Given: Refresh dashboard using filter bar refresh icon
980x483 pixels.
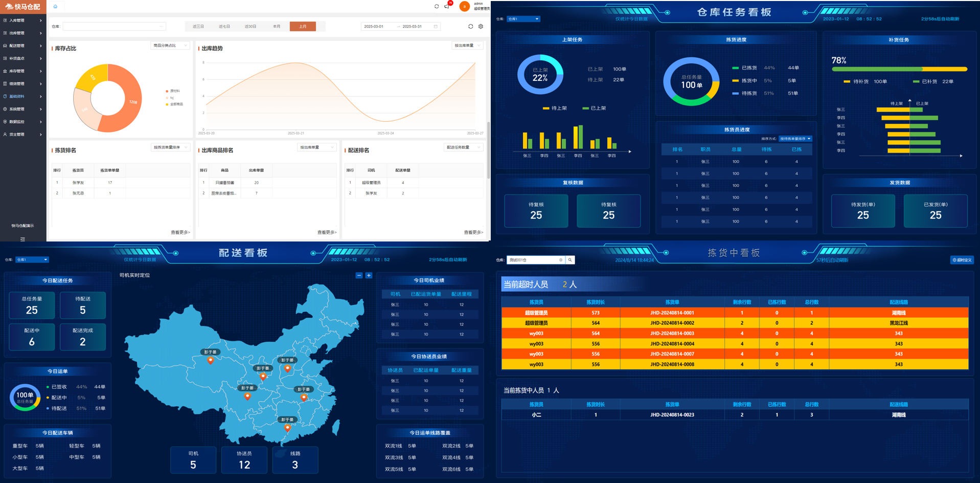Looking at the screenshot, I should (x=470, y=27).
